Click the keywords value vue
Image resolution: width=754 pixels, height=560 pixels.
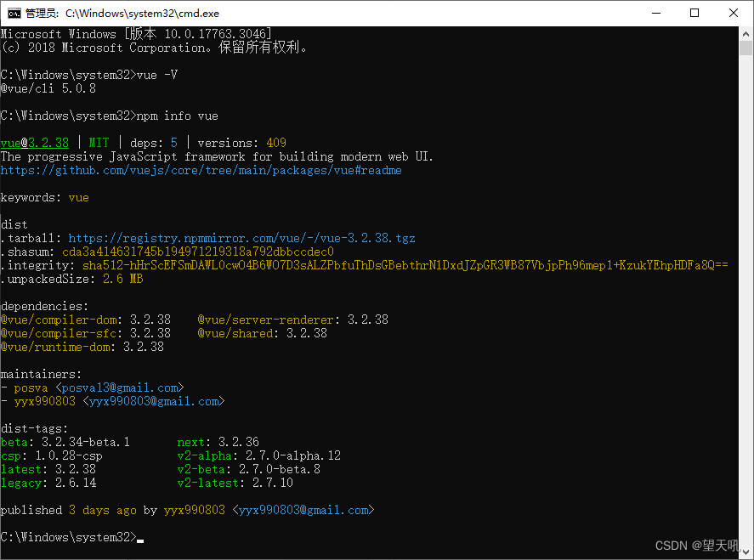pos(79,197)
